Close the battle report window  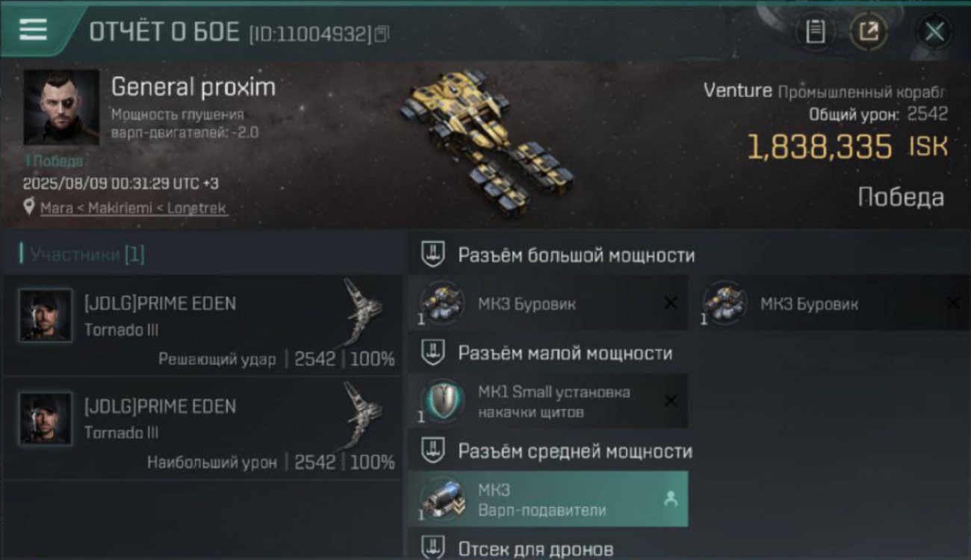934,31
